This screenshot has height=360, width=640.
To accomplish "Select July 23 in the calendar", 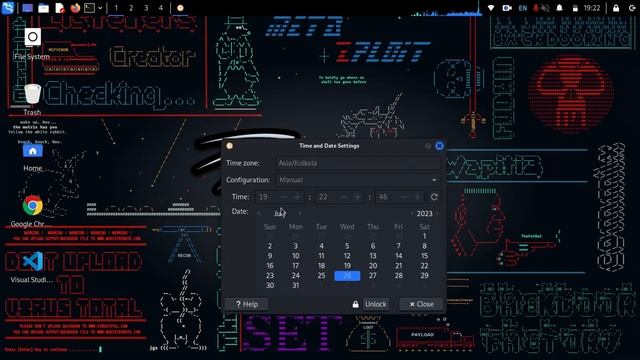I will pyautogui.click(x=270, y=276).
